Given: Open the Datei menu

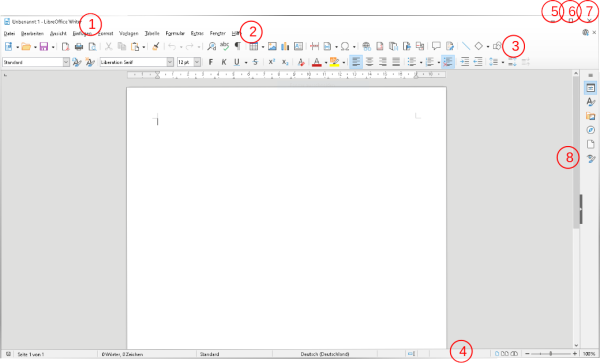Looking at the screenshot, I should click(9, 34).
